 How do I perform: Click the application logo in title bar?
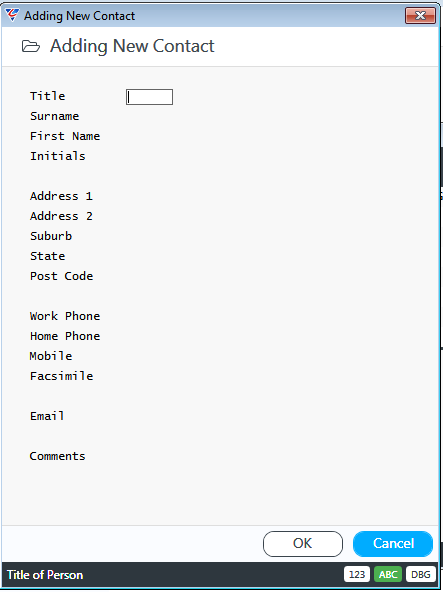(x=12, y=15)
